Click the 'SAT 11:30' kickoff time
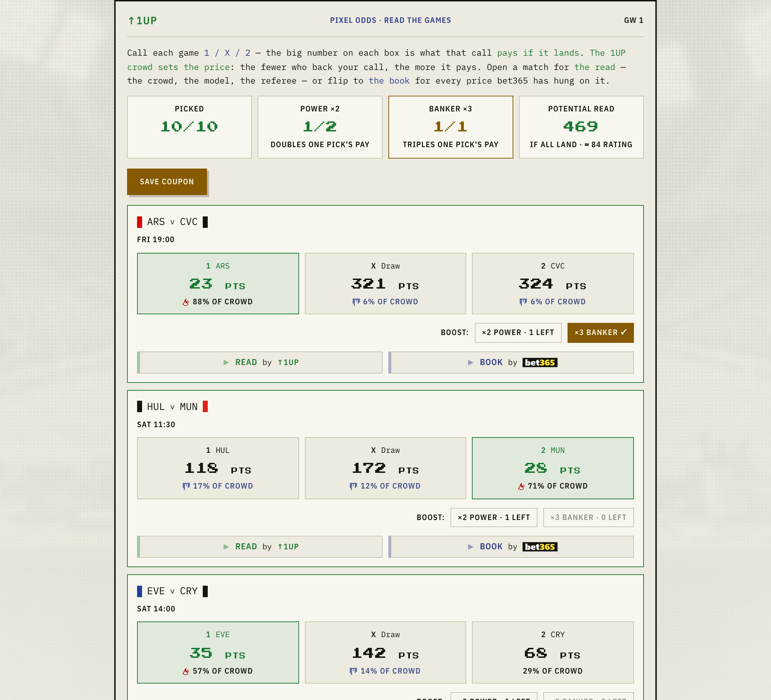Screen dimensions: 771x700 tap(156, 424)
